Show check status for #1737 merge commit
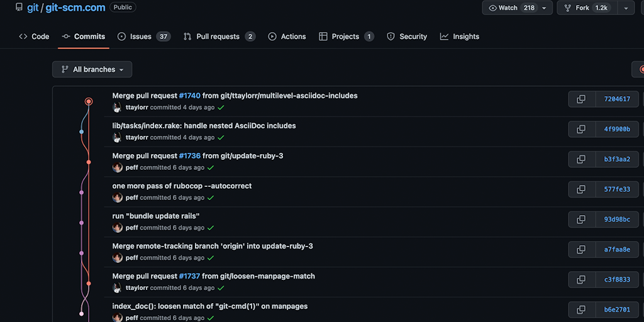Image resolution: width=644 pixels, height=322 pixels. tap(221, 288)
